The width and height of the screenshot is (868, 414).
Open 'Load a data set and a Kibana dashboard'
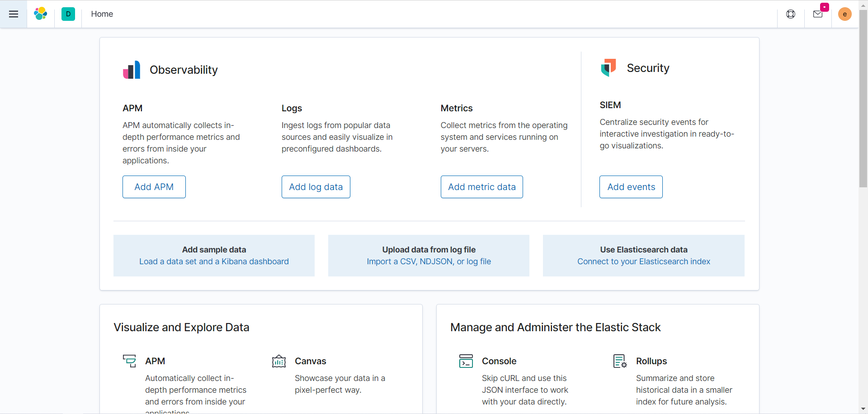point(214,262)
